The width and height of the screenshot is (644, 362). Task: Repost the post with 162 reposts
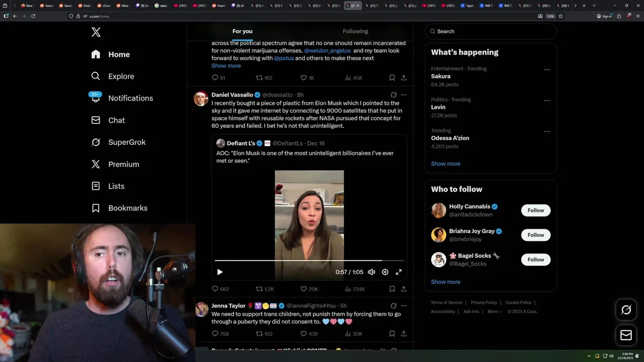[264, 78]
